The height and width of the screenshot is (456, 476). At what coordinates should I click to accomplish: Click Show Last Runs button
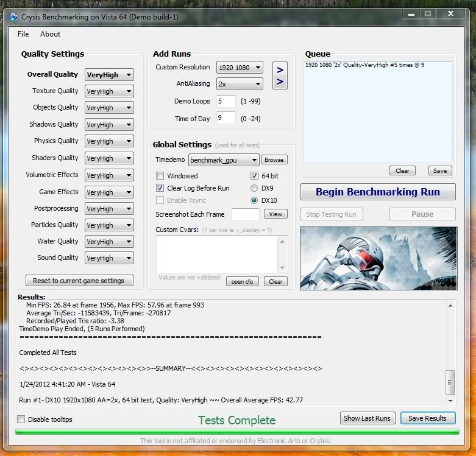[x=368, y=418]
